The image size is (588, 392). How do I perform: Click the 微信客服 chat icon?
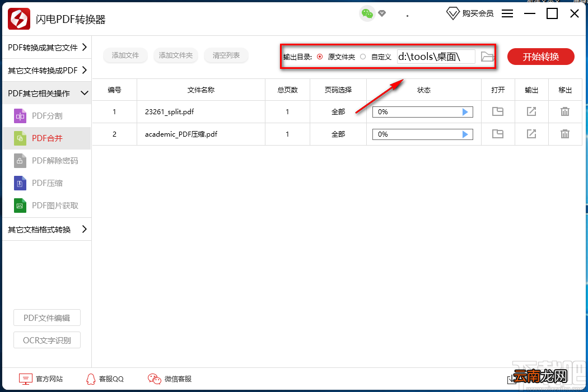tap(154, 379)
